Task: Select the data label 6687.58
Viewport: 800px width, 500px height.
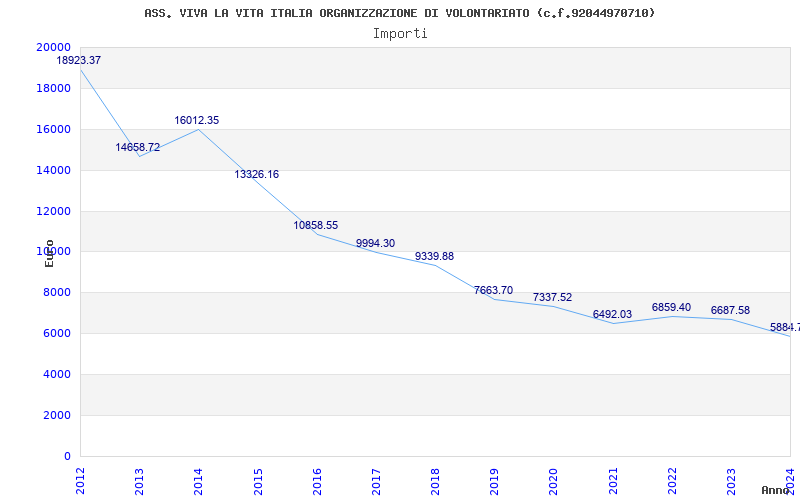Action: [x=731, y=310]
